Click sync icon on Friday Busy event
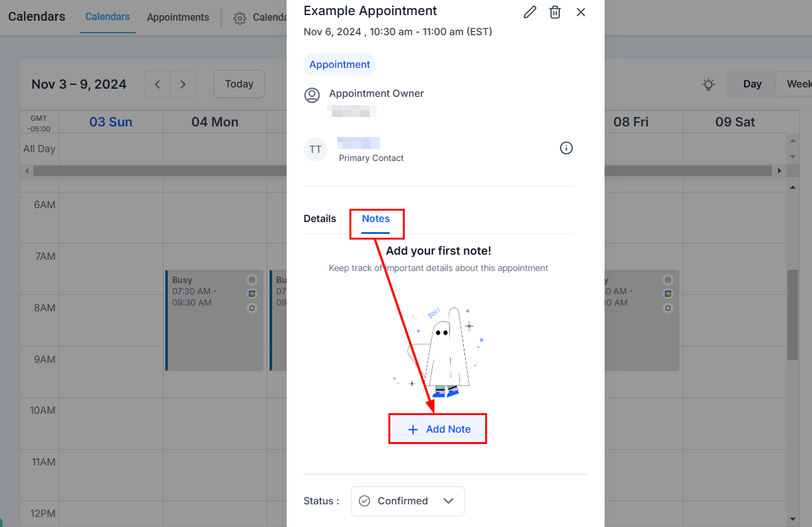 (668, 308)
